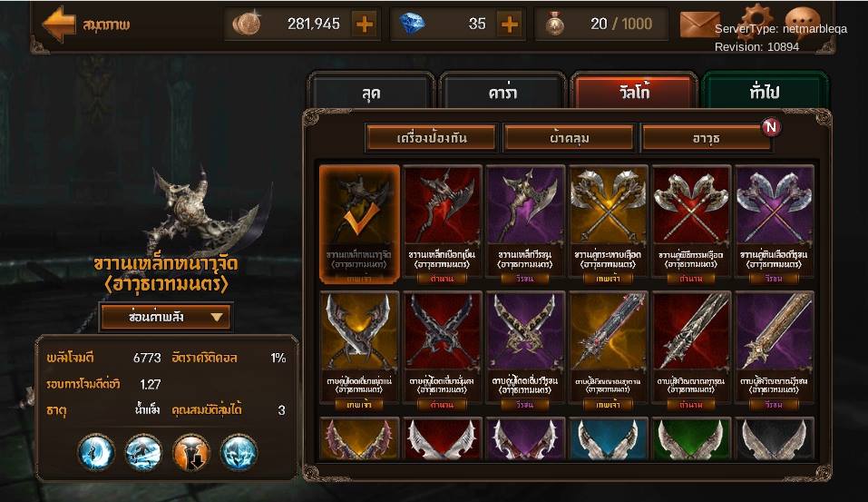Image resolution: width=868 pixels, height=502 pixels.
Task: Select the second blue skill icon
Action: (x=144, y=452)
